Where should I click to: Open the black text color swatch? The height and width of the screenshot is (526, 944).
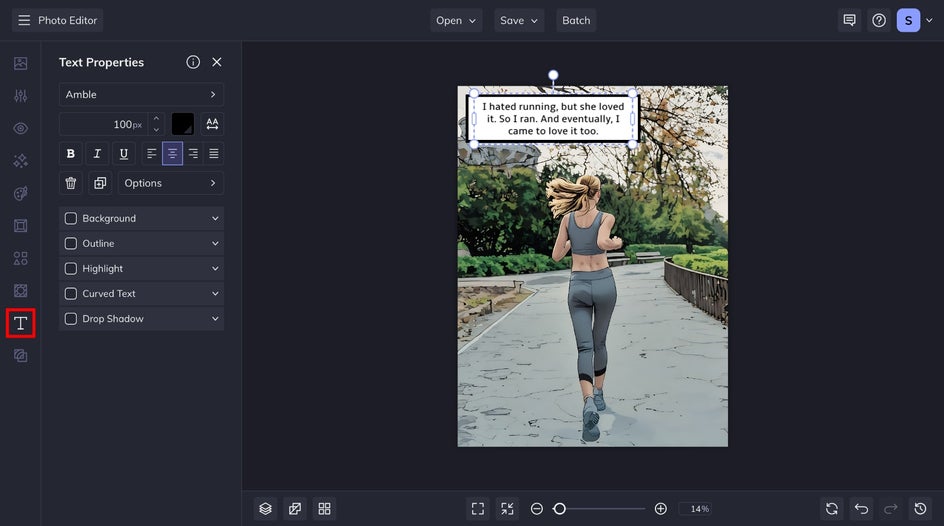[183, 124]
